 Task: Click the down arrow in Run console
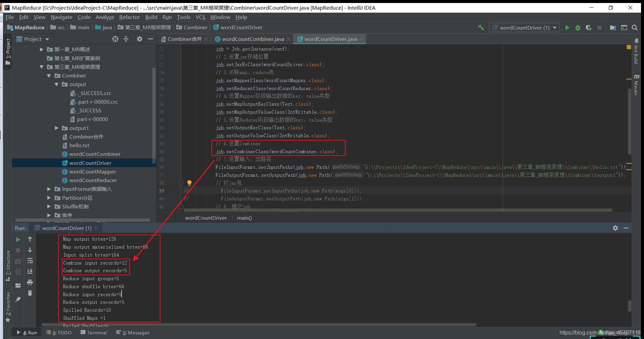pos(30,250)
